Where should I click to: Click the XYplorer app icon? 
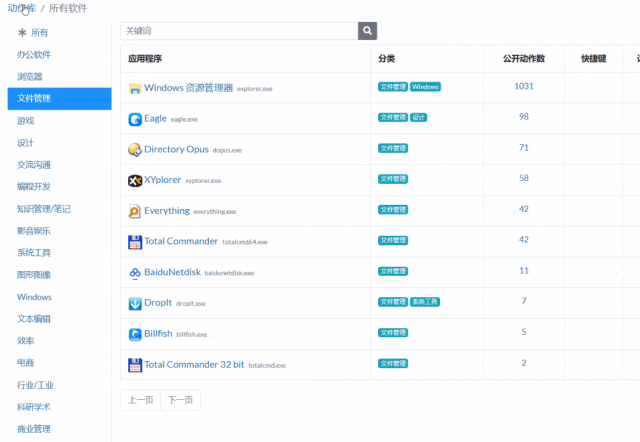click(x=135, y=180)
